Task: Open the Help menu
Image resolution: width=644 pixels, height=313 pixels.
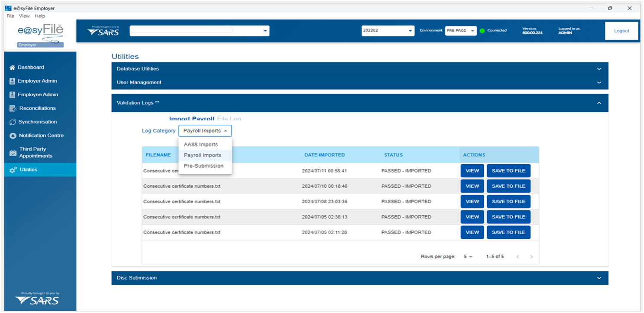Action: [40, 16]
